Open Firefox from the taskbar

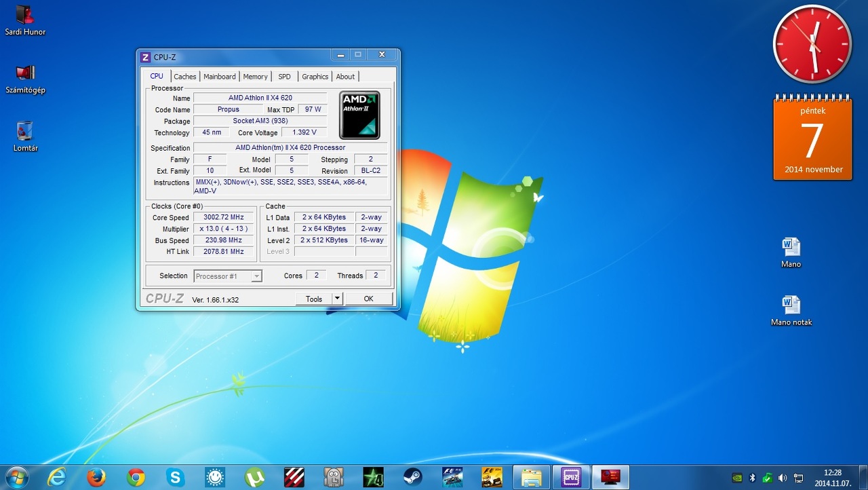coord(96,478)
